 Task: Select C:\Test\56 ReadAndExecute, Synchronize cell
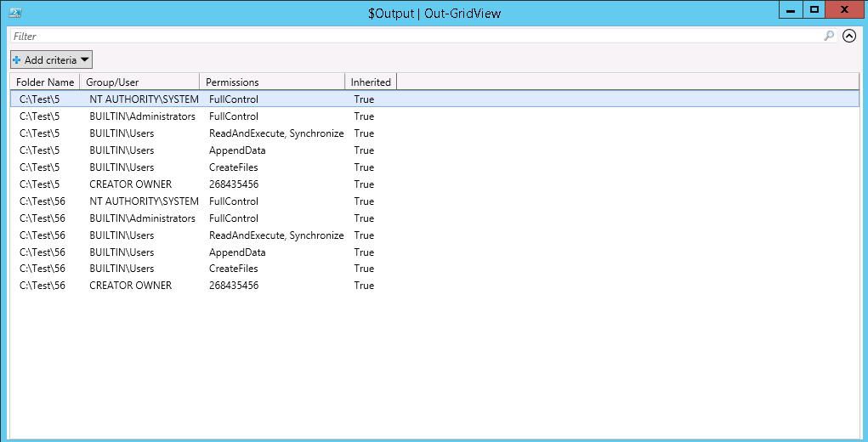click(x=276, y=235)
